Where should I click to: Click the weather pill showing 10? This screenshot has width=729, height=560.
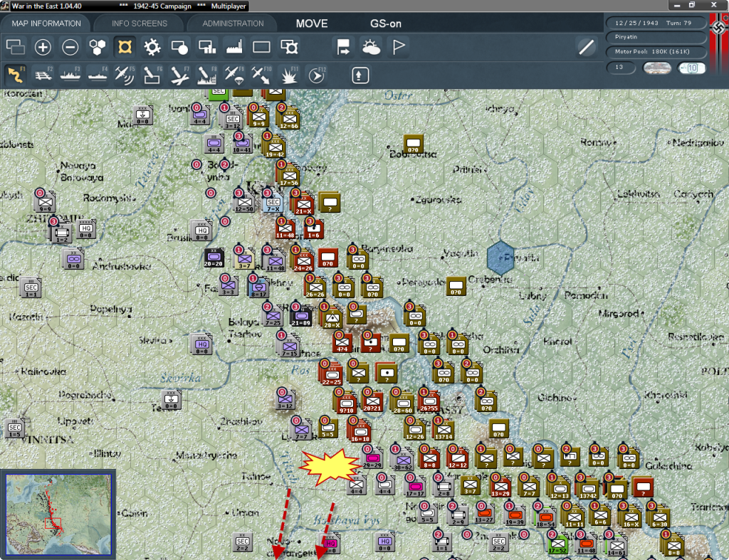(691, 68)
